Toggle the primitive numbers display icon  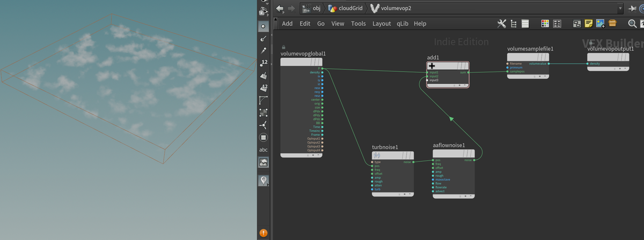263,88
